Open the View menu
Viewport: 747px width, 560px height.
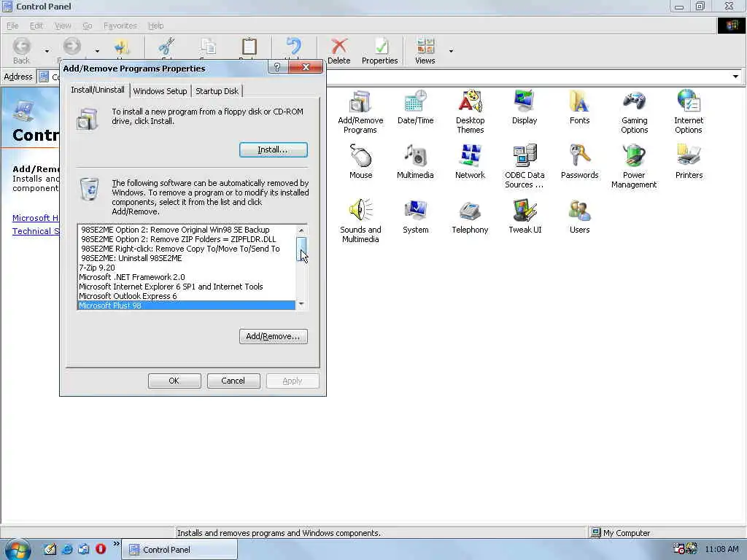point(63,26)
